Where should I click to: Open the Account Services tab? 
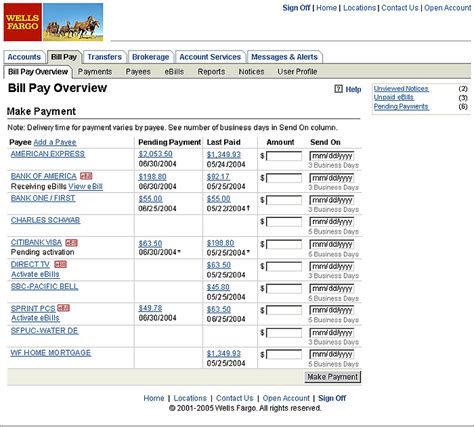[x=210, y=57]
